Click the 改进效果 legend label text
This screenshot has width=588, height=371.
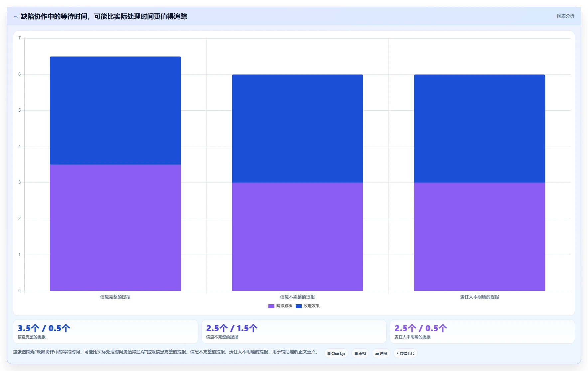(x=312, y=306)
